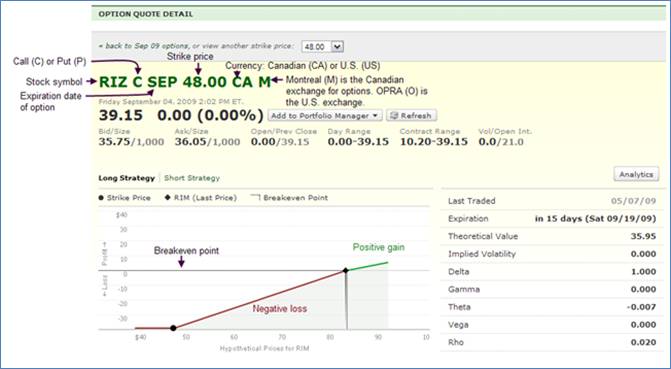Click the Analytics button
The image size is (671, 369).
[x=636, y=174]
